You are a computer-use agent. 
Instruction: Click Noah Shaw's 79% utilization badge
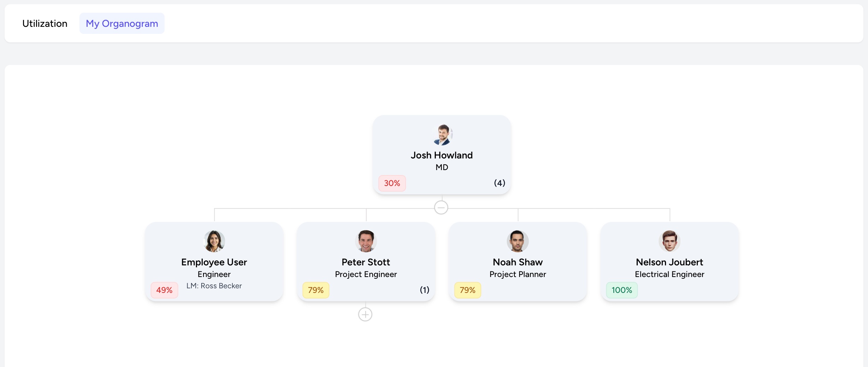(468, 290)
